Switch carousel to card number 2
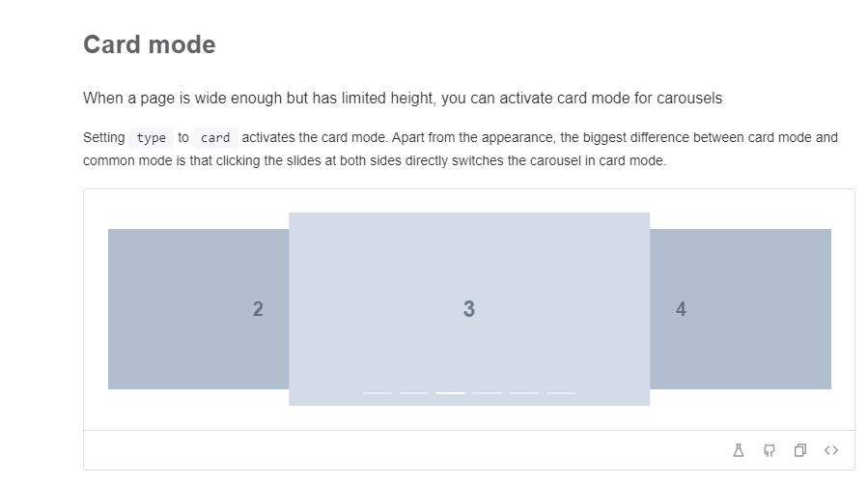 point(198,309)
